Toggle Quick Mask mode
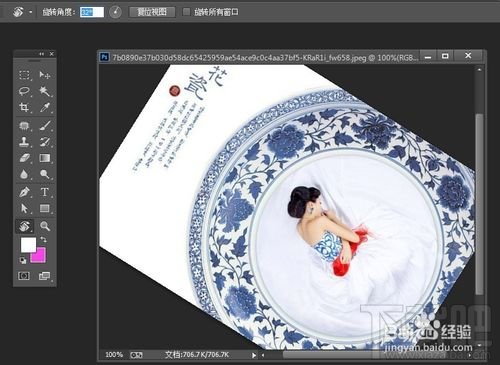Screen dimensions: 500x365 (x=24, y=276)
